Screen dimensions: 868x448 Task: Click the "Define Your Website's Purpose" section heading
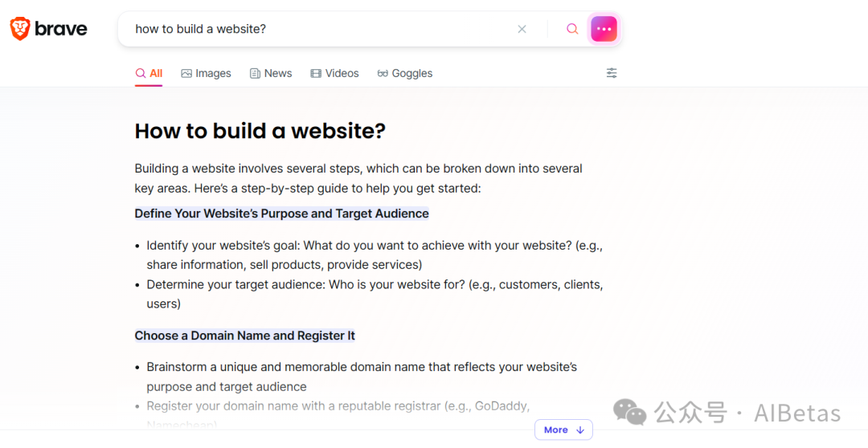(x=281, y=214)
